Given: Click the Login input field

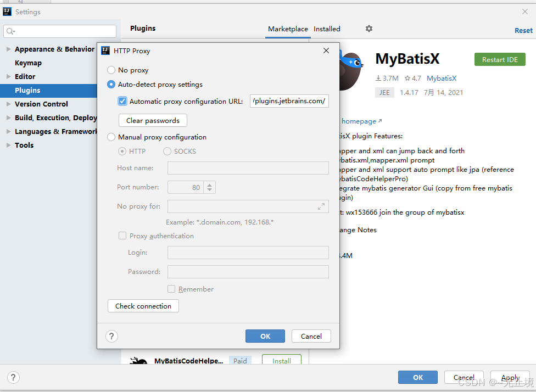Looking at the screenshot, I should pos(248,252).
